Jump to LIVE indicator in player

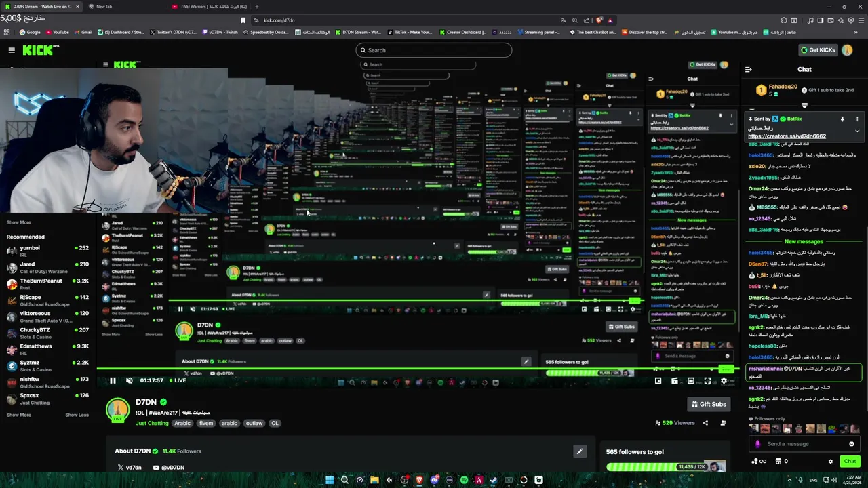click(177, 380)
